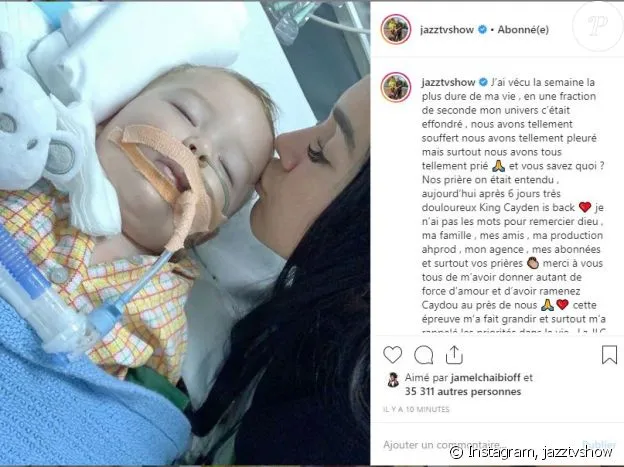624x467 pixels.
Task: Click verified badge next to header username
Action: [x=482, y=29]
